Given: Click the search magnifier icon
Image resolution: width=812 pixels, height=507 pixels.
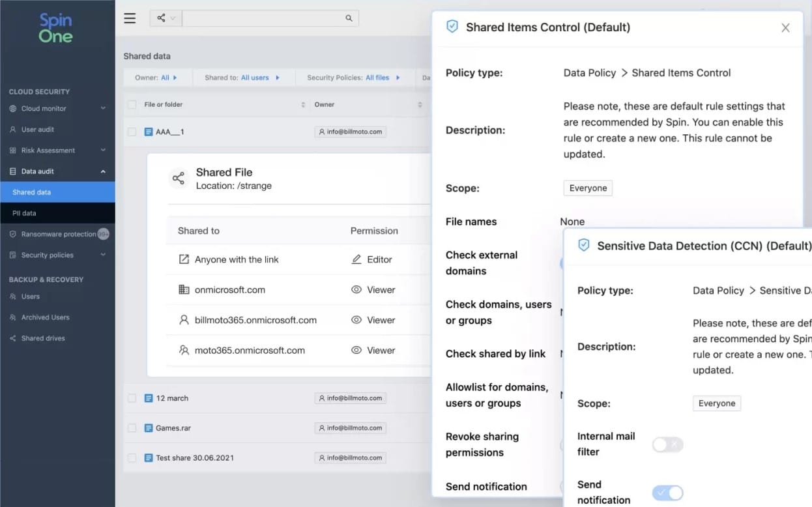Looking at the screenshot, I should coord(349,18).
